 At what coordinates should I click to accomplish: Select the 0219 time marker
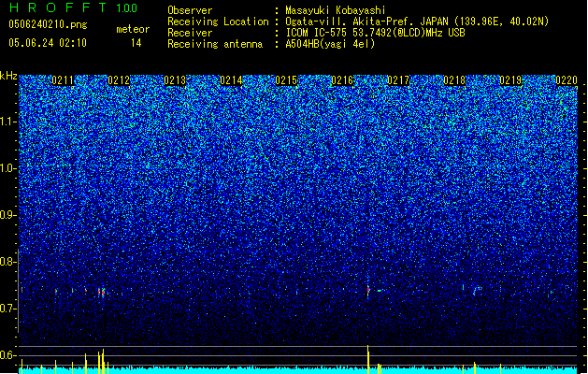pyautogui.click(x=510, y=80)
